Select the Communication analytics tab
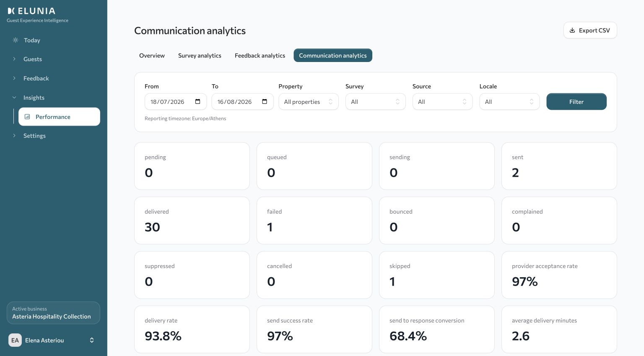This screenshot has width=644, height=356. 333,55
